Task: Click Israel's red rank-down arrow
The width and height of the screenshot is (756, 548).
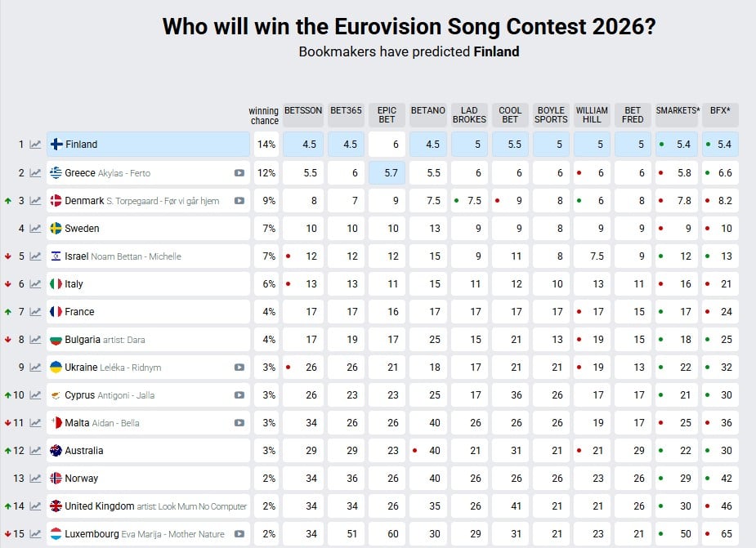Action: [7, 256]
